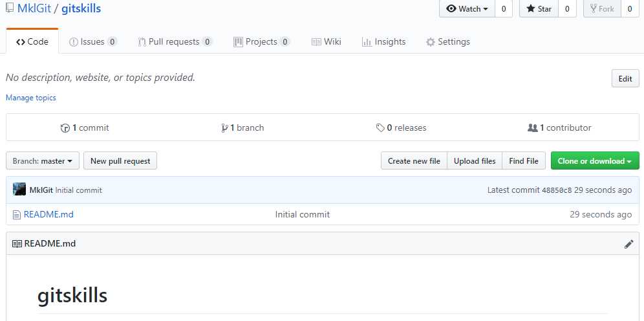Open the MklGit commit author link
Viewport: 644px width, 321px height.
(x=41, y=190)
